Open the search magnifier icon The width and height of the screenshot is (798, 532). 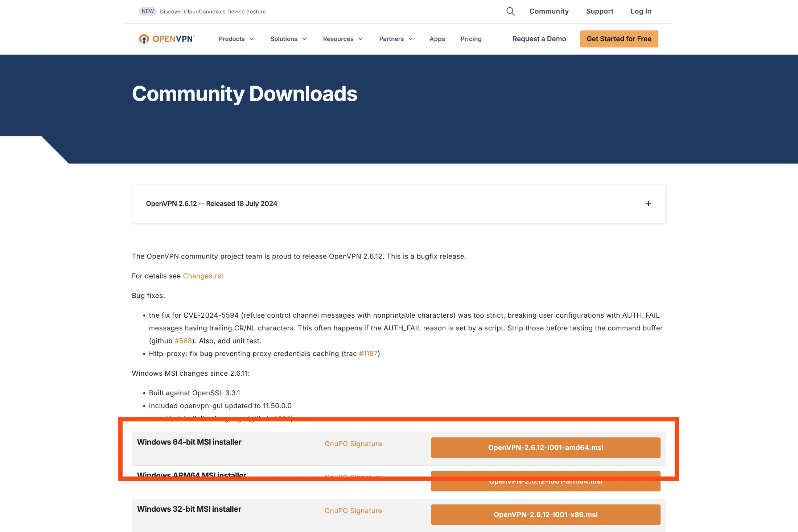coord(510,11)
